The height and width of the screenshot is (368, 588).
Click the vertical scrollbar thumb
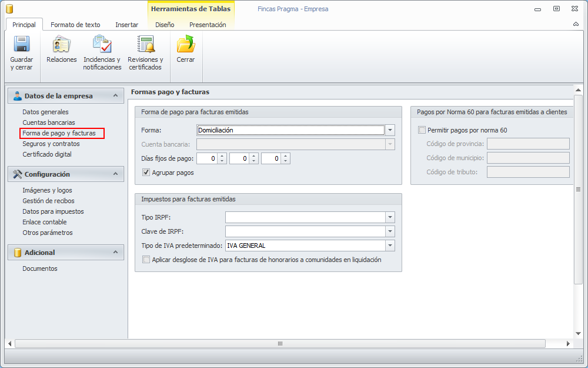click(x=578, y=190)
